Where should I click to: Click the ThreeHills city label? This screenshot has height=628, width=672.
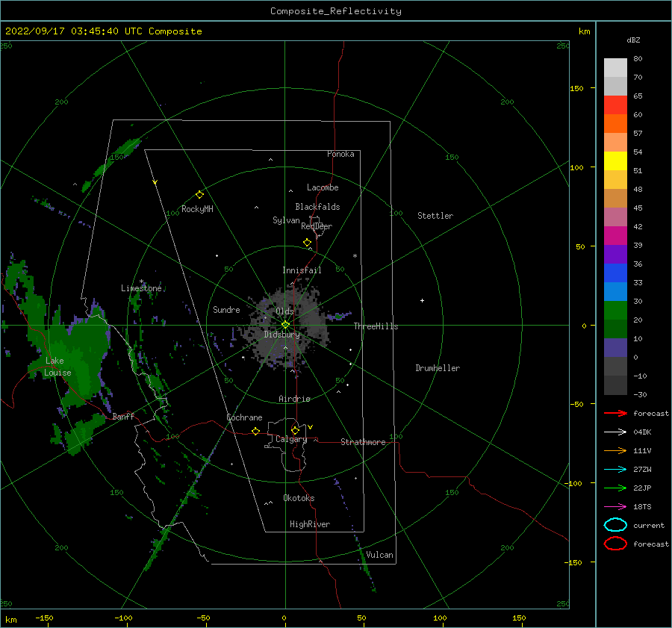(x=376, y=326)
